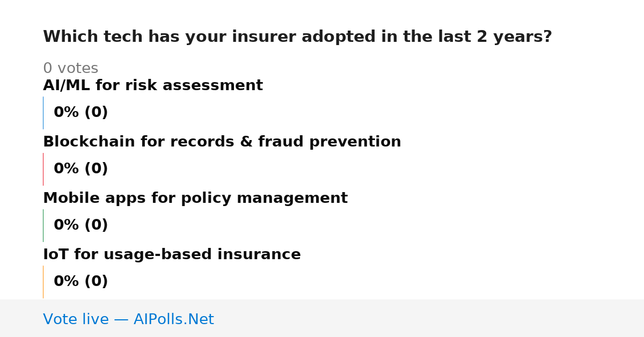
Task: Click the blue AI/ML result bar
Action: tap(43, 113)
